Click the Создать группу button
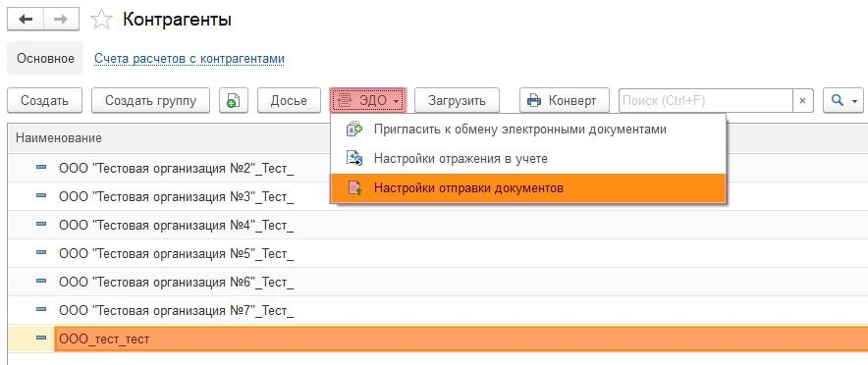The image size is (868, 365). click(x=150, y=101)
